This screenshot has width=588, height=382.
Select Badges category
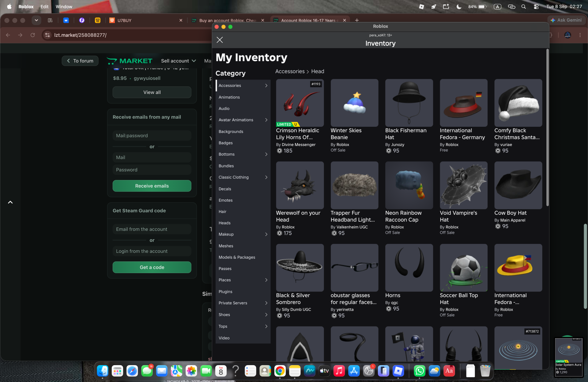243,143
